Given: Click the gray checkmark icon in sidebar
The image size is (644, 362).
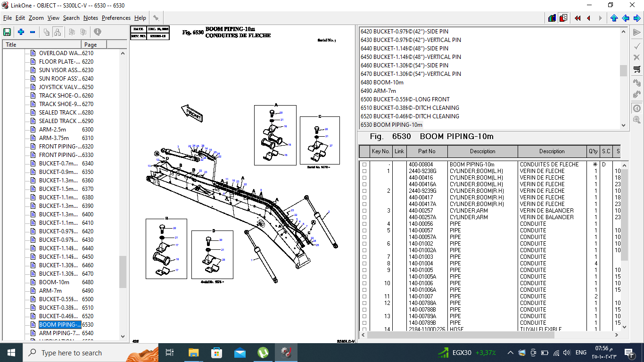Looking at the screenshot, I should (637, 46).
